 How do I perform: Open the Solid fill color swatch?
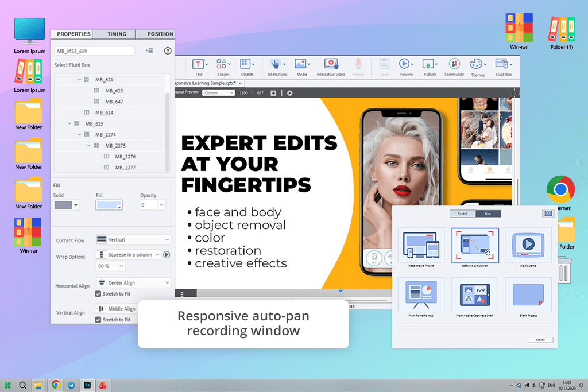click(x=67, y=205)
